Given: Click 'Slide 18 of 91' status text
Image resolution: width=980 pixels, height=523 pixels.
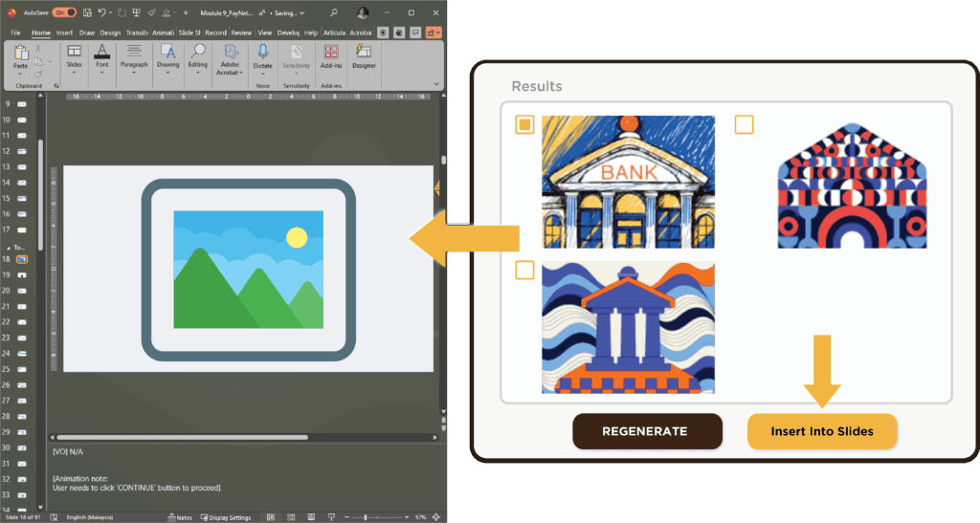Looking at the screenshot, I should click(23, 517).
